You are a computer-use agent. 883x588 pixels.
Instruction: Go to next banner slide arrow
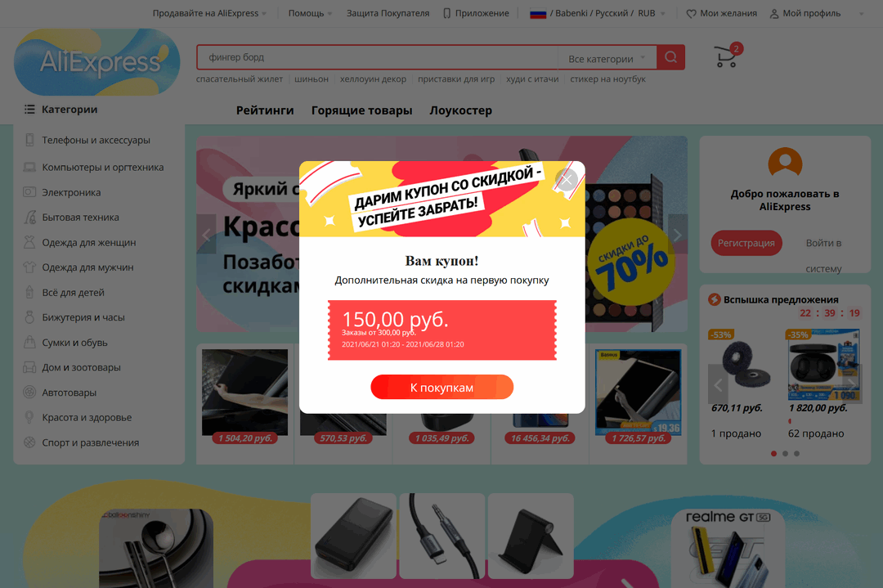678,234
